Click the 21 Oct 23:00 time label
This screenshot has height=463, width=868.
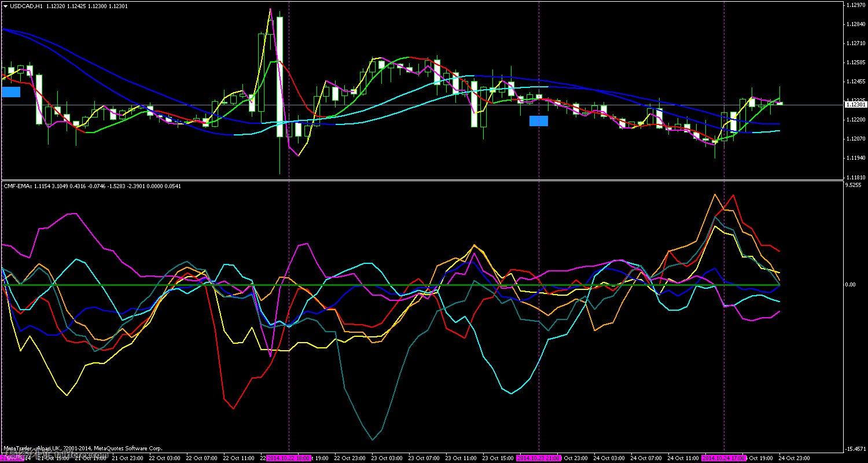(x=127, y=458)
